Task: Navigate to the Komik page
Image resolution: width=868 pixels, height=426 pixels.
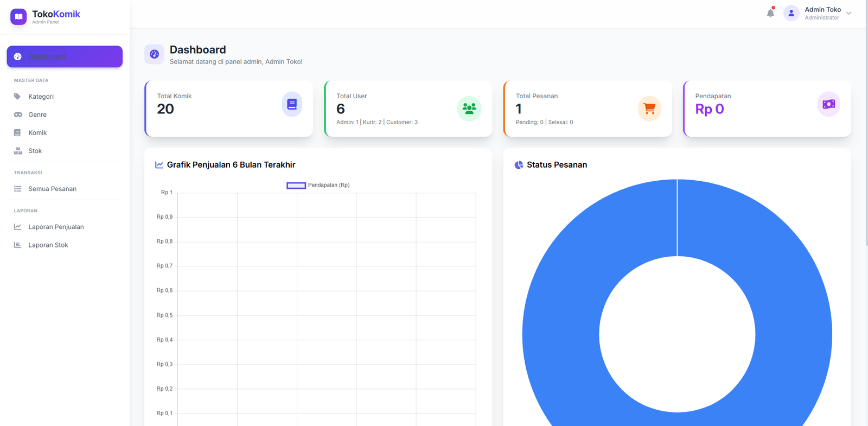Action: 65,132
